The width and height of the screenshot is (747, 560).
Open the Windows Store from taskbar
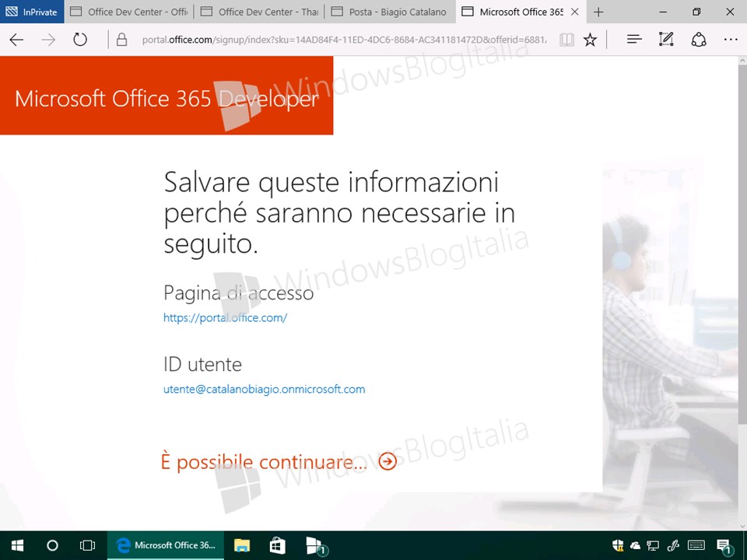[x=277, y=545]
